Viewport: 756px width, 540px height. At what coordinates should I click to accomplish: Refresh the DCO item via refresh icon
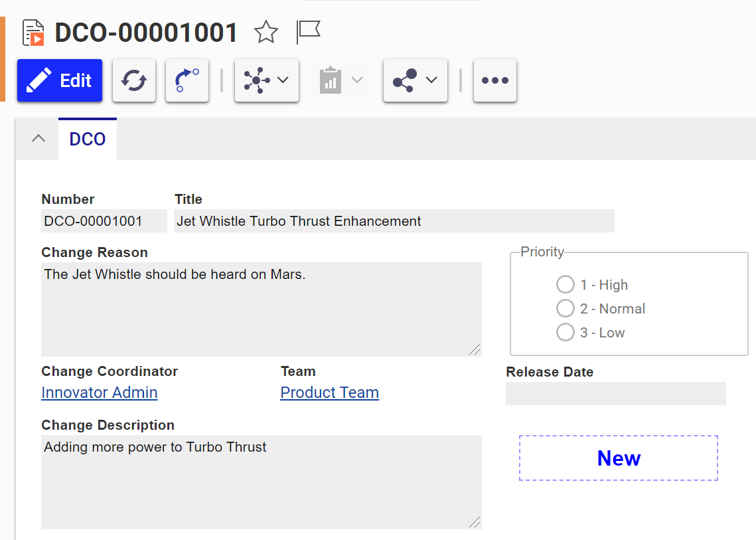(x=134, y=80)
